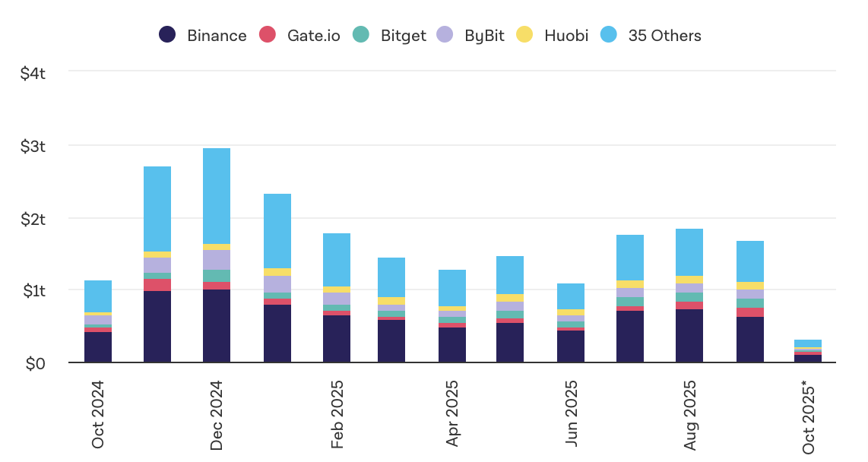Viewport: 868px width, 462px height.
Task: Click the Gate.io red legend dot
Action: [x=267, y=35]
